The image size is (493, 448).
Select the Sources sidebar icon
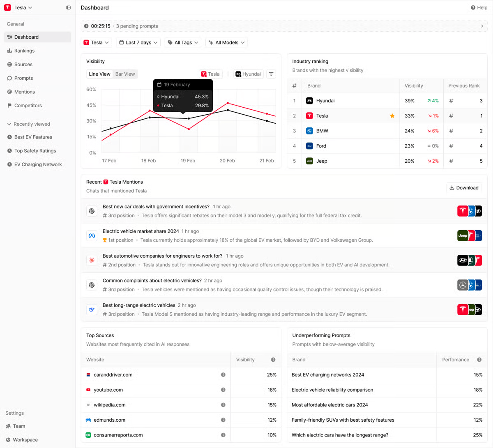pyautogui.click(x=9, y=64)
